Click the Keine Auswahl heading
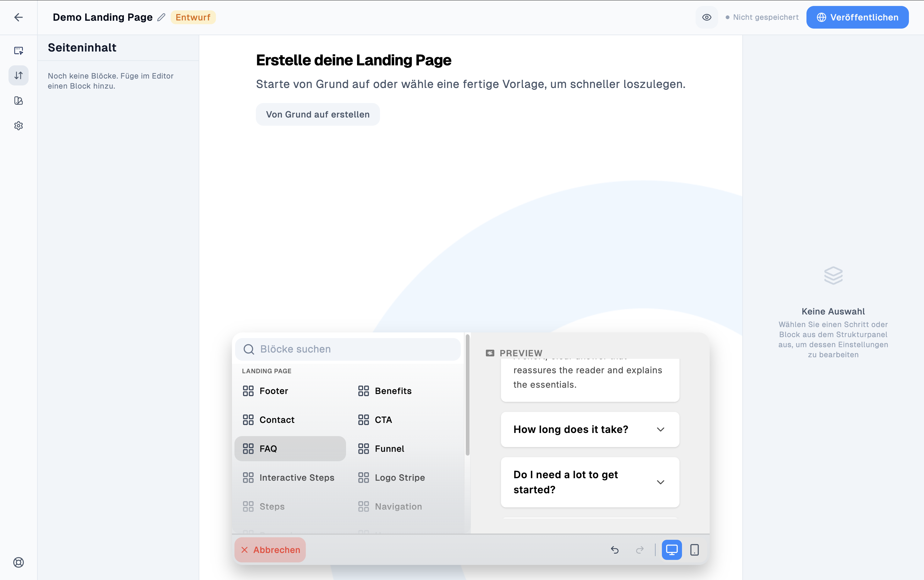 (x=833, y=311)
